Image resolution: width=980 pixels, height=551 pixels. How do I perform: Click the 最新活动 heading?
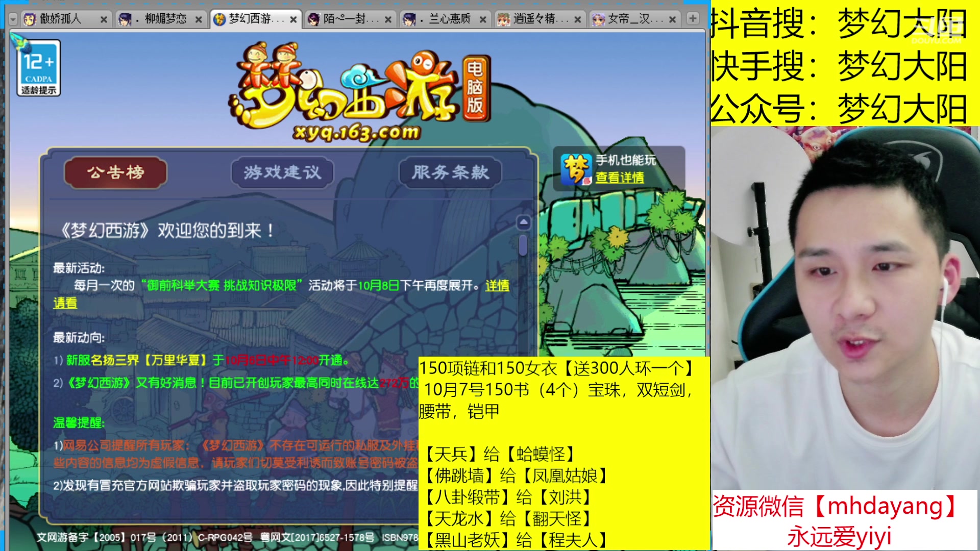[x=79, y=268]
